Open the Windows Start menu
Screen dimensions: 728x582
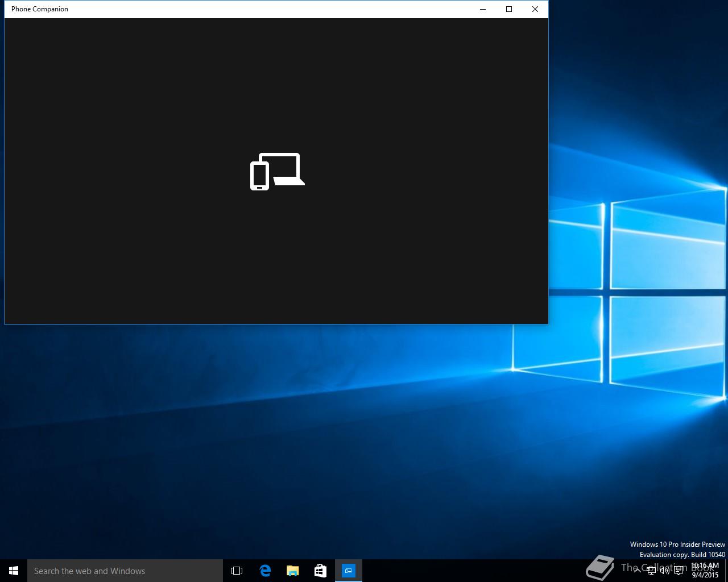click(x=14, y=571)
